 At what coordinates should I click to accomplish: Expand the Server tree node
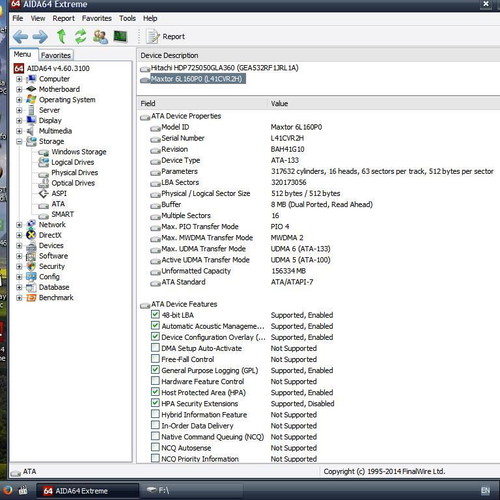(19, 110)
